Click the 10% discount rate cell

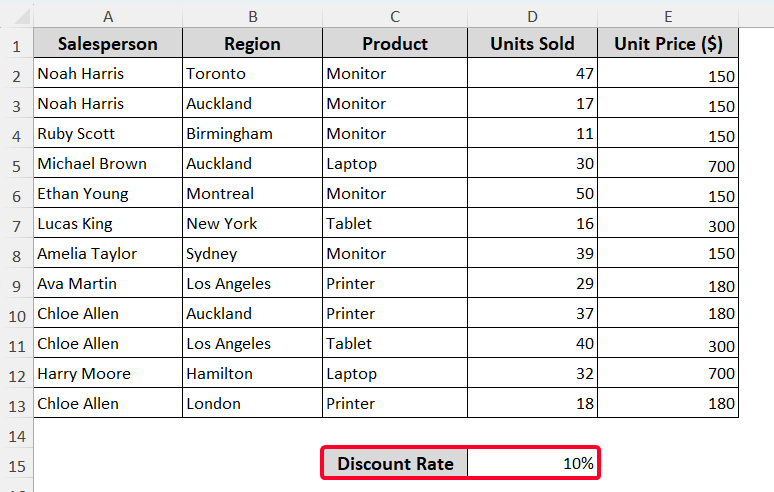(x=533, y=464)
